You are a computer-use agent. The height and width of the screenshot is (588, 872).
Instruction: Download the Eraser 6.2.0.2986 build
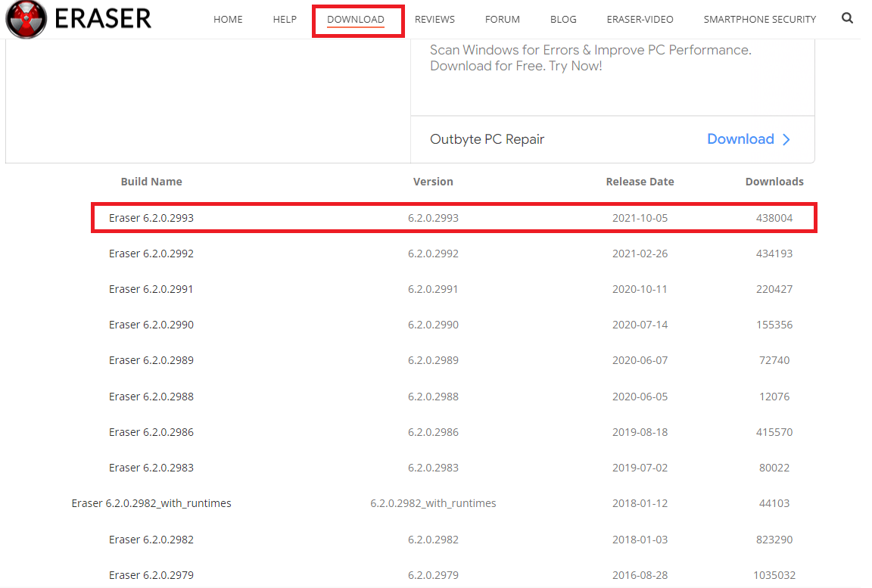(x=151, y=432)
